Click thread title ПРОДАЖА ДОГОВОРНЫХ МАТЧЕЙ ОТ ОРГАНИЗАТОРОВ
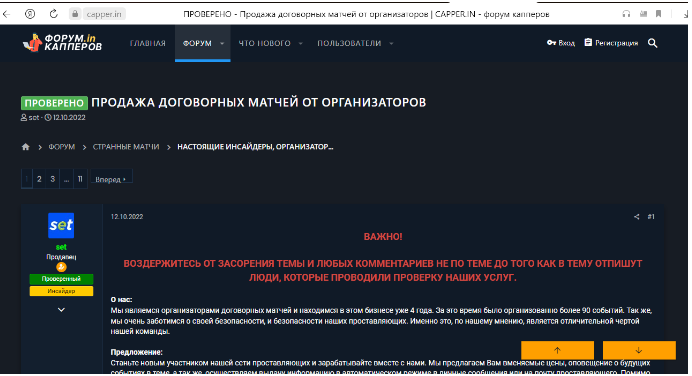Viewport: 692px width, 376px height. [x=259, y=102]
